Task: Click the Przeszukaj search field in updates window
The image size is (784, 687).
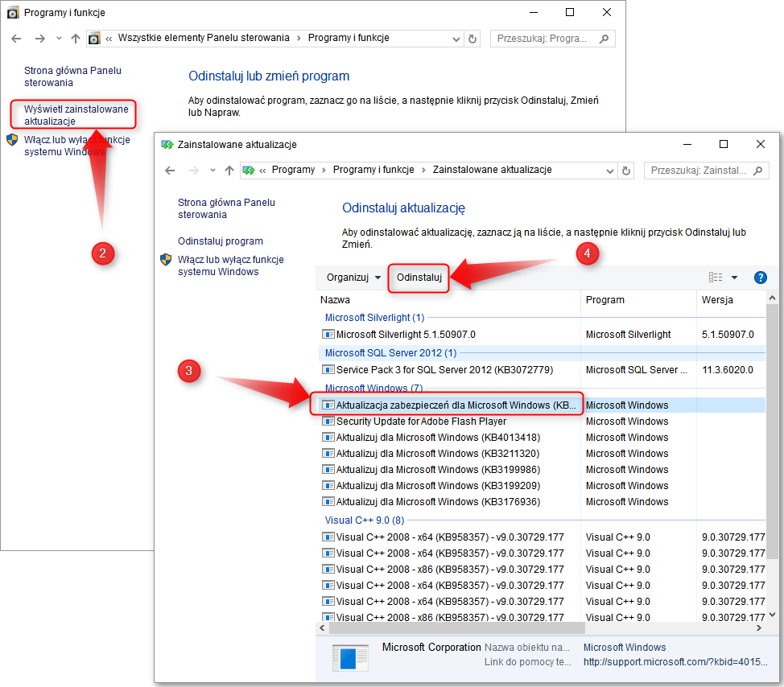Action: [x=697, y=171]
